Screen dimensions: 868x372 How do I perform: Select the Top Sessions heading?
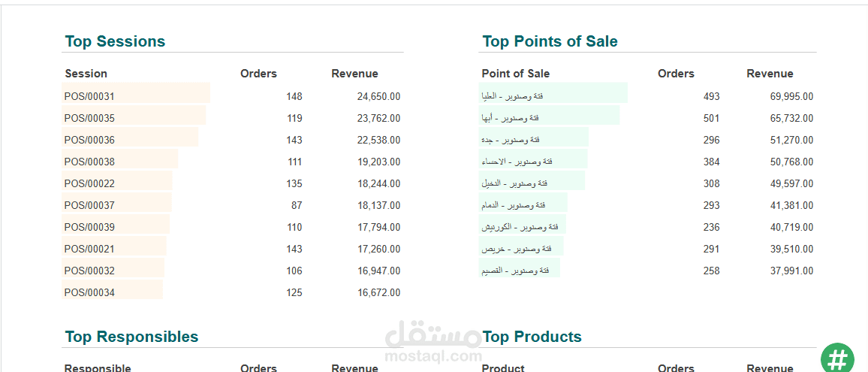tap(115, 41)
